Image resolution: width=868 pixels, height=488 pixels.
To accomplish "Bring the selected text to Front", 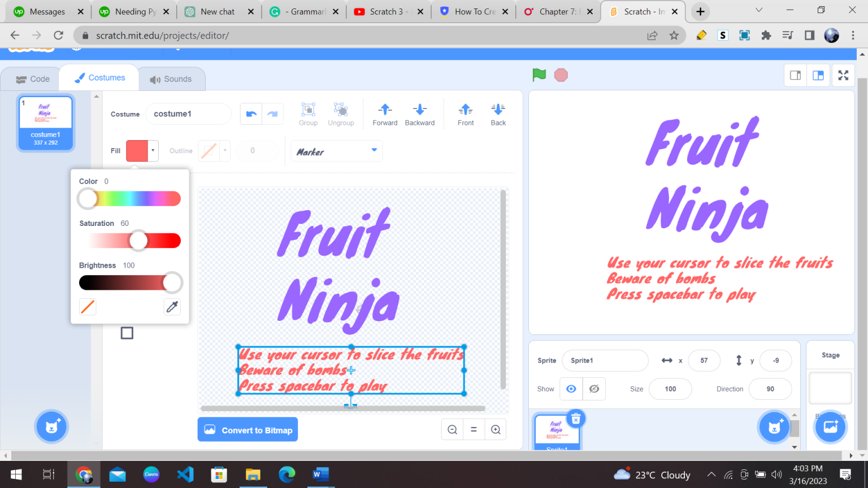I will 465,114.
